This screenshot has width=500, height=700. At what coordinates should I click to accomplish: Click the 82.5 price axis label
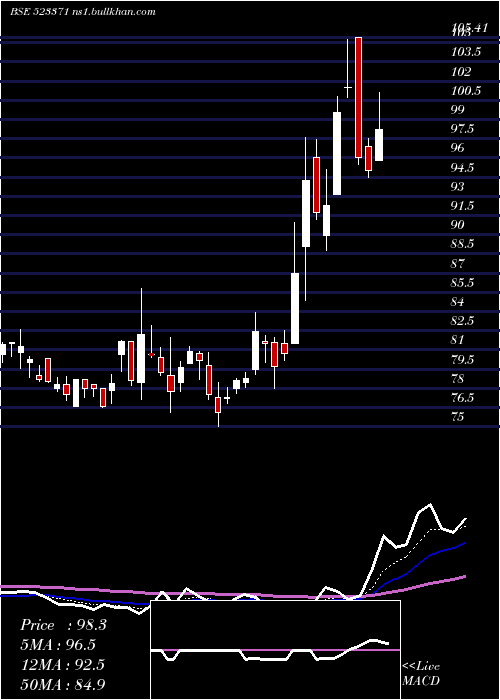[463, 321]
